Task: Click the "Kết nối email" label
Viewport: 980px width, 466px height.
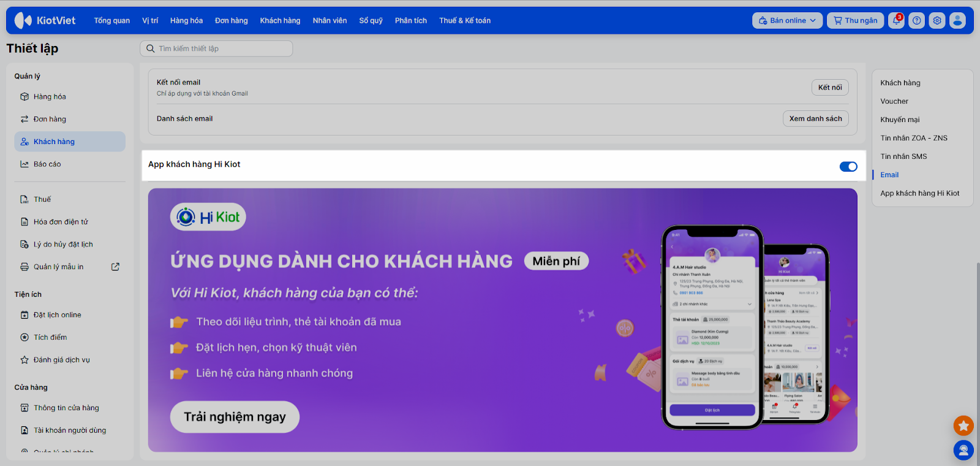Action: pos(178,82)
